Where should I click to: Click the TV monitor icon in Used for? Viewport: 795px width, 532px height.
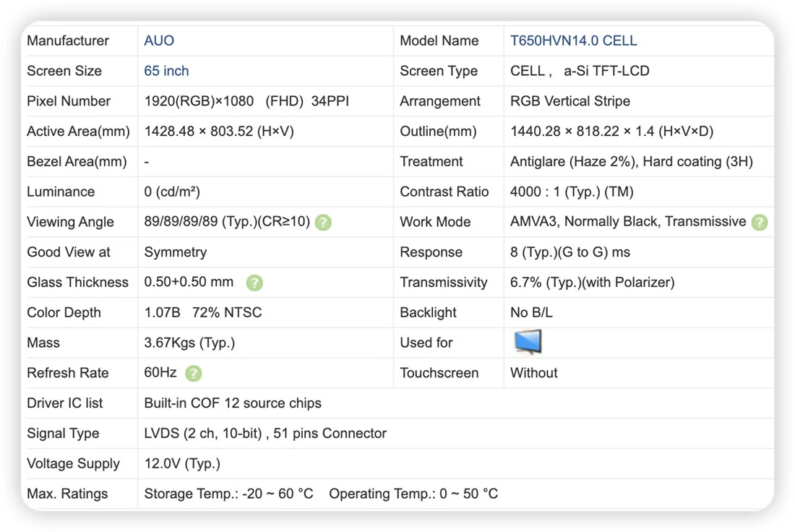528,342
